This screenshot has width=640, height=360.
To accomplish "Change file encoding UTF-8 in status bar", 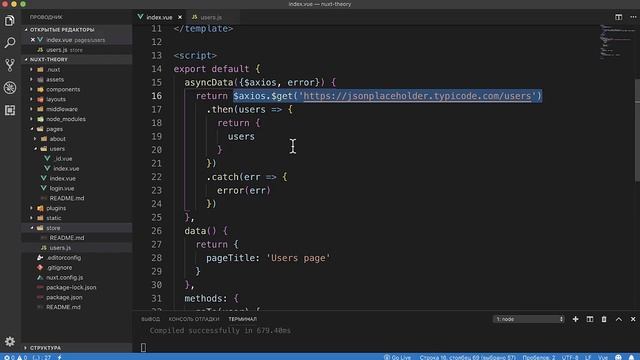I will pyautogui.click(x=570, y=357).
